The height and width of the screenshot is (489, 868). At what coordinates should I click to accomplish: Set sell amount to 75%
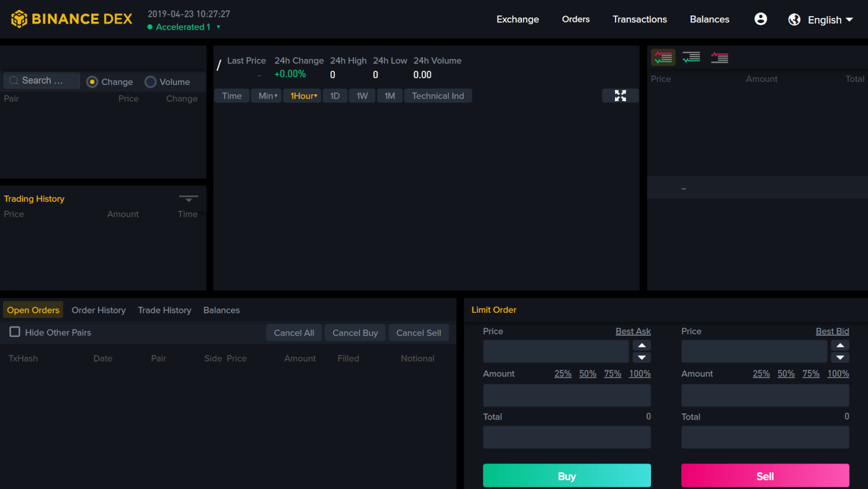coord(811,374)
